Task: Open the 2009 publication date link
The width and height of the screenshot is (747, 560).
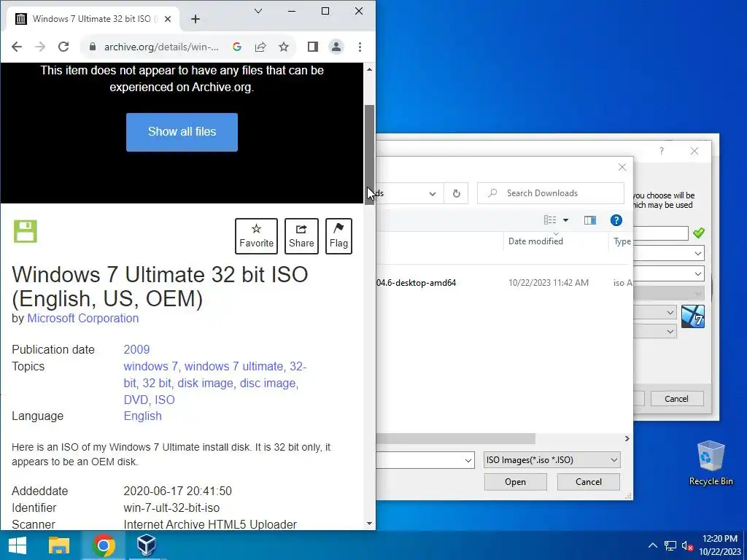Action: pyautogui.click(x=136, y=349)
